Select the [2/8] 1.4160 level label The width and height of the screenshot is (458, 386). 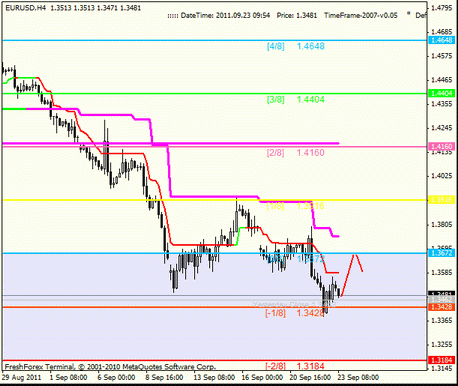tap(296, 153)
